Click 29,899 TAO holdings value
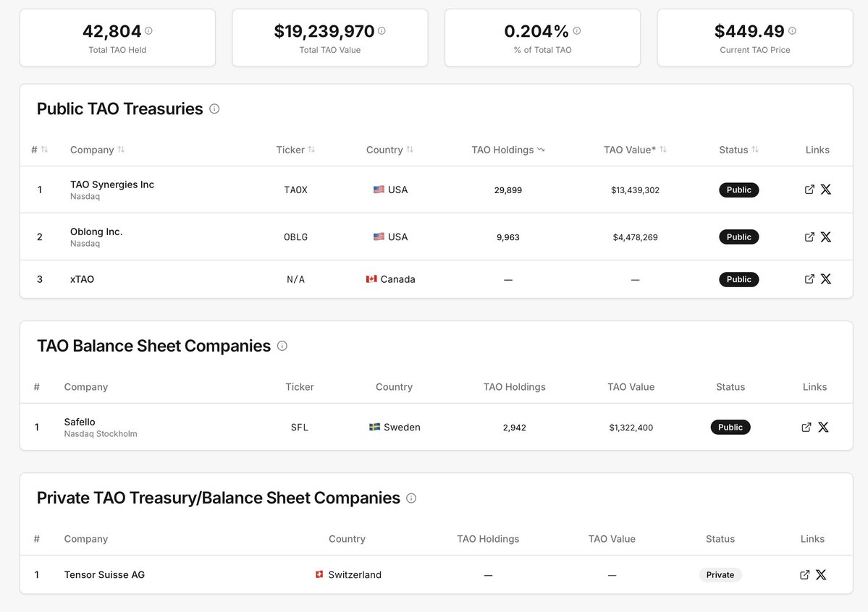This screenshot has width=868, height=612. [x=508, y=190]
